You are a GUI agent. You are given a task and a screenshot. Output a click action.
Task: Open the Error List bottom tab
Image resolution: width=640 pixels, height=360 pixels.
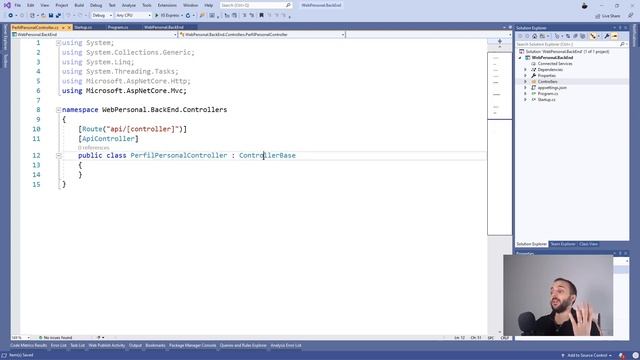click(58, 346)
